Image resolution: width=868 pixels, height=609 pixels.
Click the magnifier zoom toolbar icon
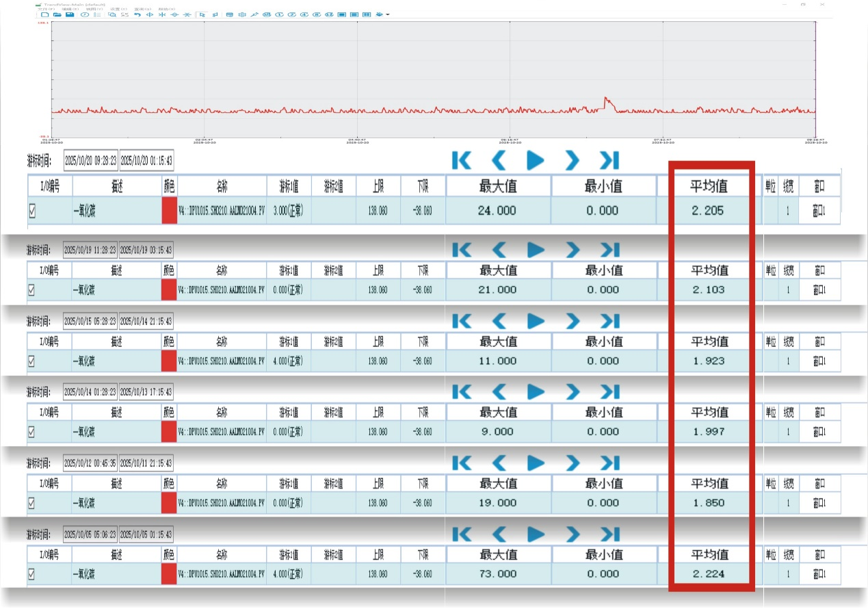pos(112,14)
